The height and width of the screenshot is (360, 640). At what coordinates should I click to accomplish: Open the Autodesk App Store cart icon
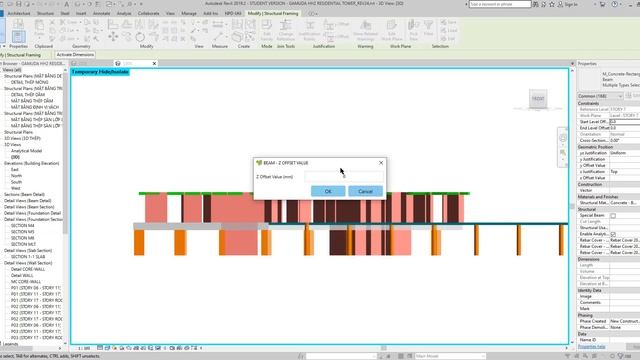(602, 4)
